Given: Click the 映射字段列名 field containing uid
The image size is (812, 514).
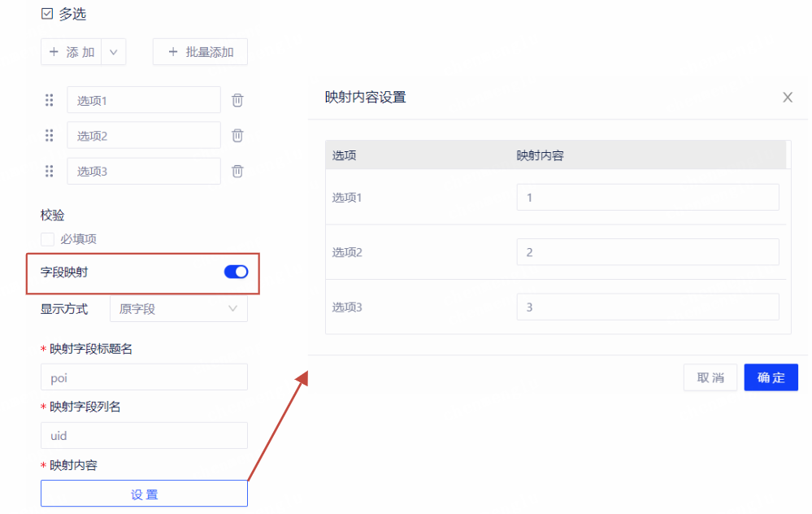Looking at the screenshot, I should point(144,436).
